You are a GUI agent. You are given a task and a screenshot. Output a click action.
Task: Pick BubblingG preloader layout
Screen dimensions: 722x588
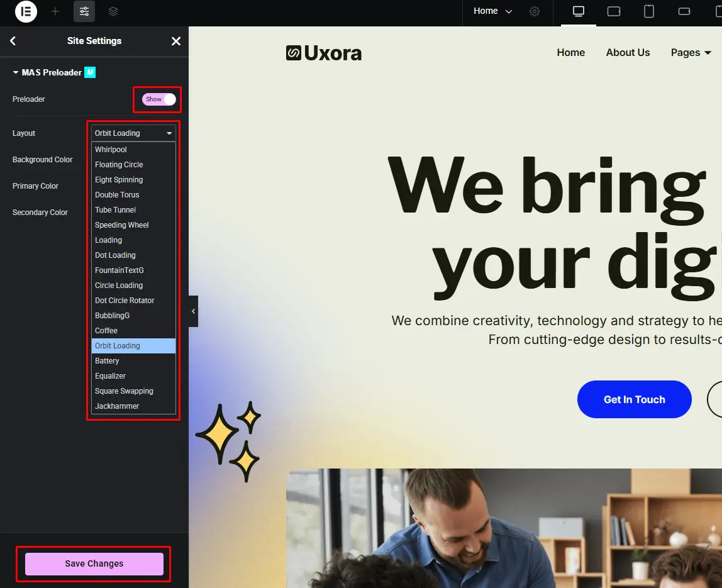[x=133, y=316]
